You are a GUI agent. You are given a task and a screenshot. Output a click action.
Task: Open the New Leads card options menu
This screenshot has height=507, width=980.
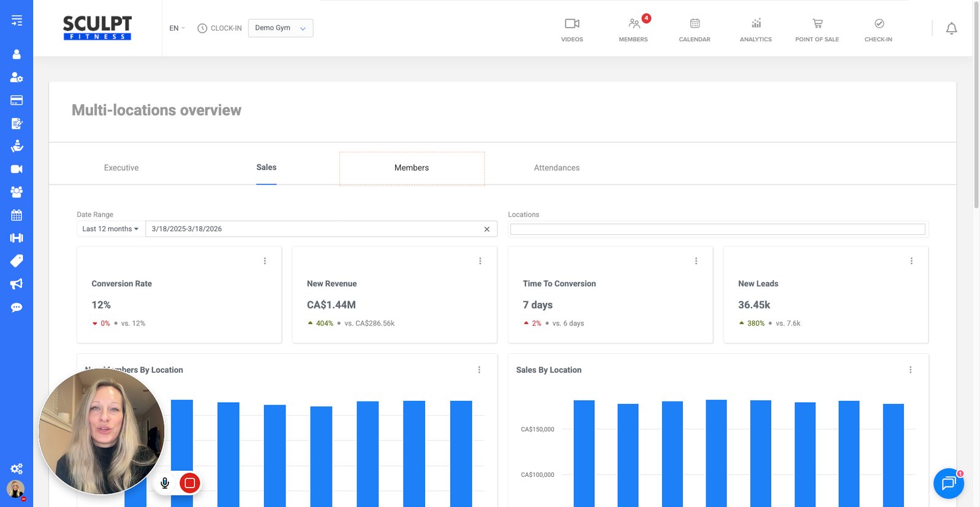pos(911,261)
